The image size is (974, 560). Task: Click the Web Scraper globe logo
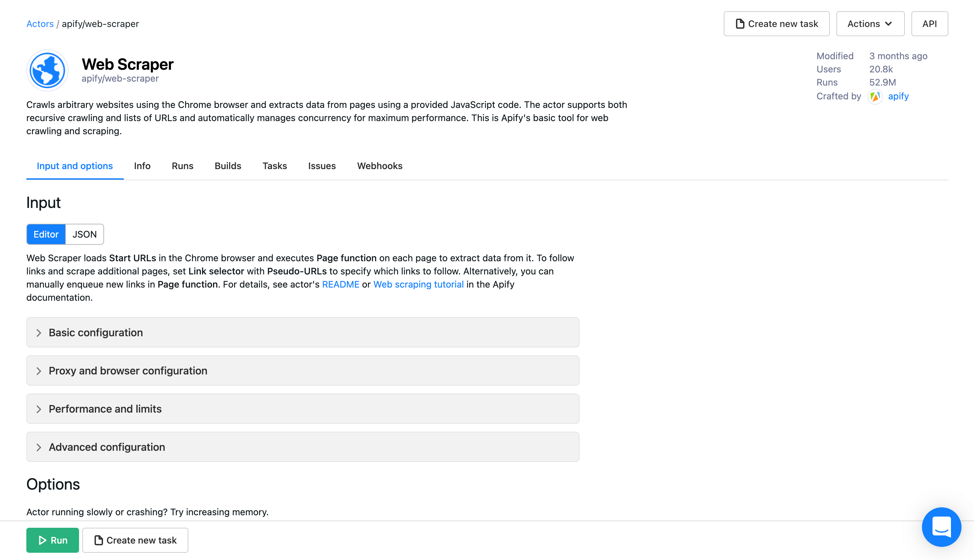coord(47,70)
